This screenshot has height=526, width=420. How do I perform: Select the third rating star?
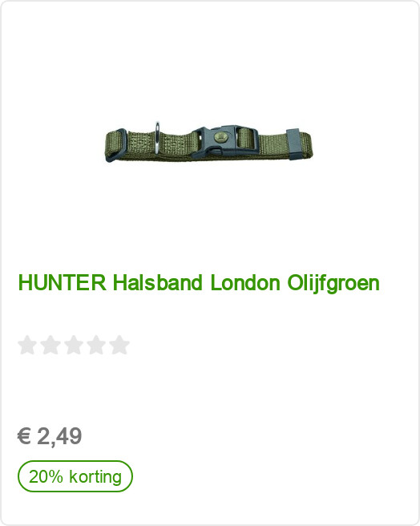[74, 345]
